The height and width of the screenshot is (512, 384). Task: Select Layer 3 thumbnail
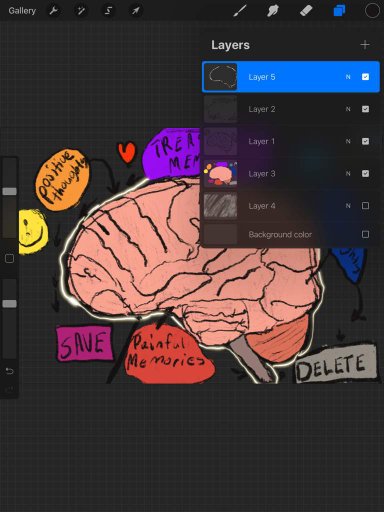221,173
